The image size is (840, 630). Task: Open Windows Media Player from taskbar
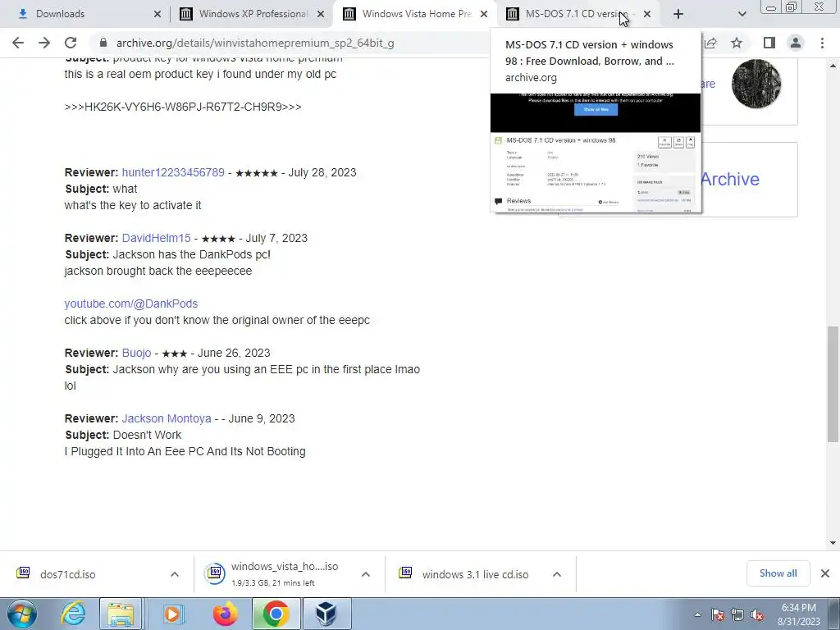pos(172,614)
